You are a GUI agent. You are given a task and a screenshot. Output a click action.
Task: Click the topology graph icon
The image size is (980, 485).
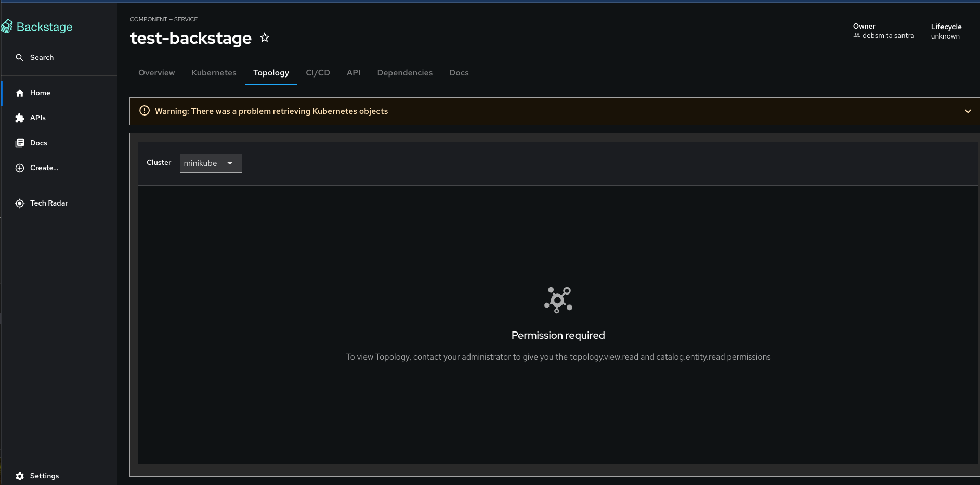coord(558,300)
